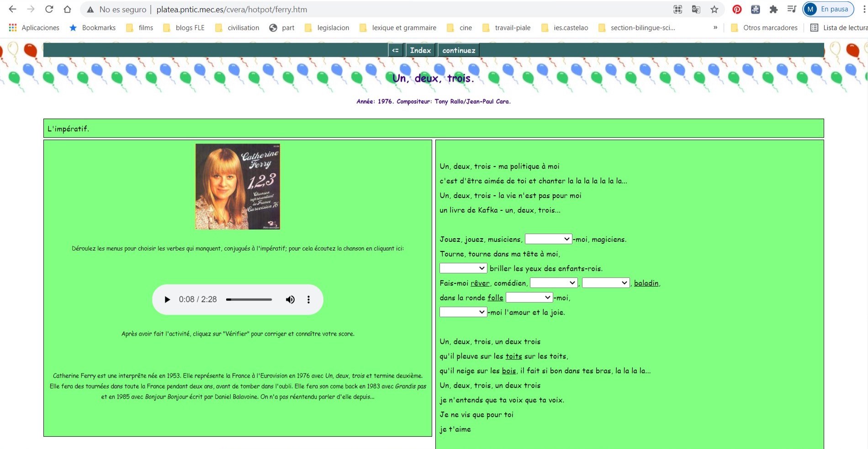Open the dropdown before "-moi l'amour et la joie"
This screenshot has height=449, width=868.
463,312
